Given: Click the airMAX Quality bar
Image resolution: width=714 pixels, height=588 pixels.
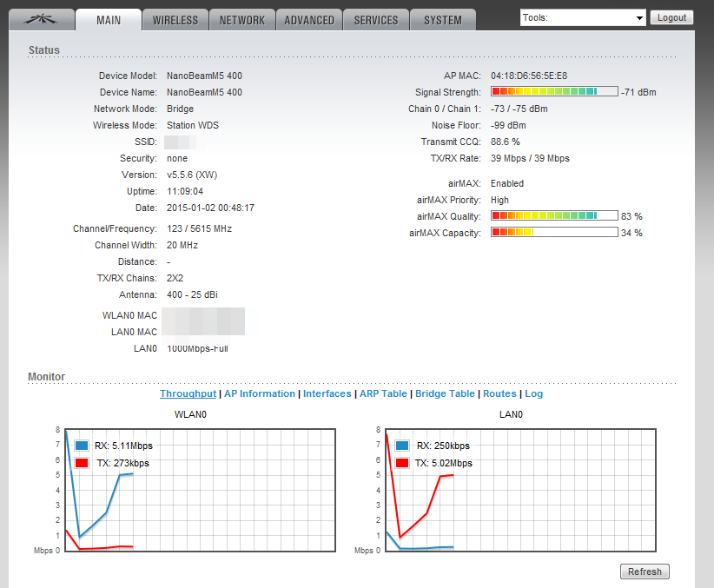Looking at the screenshot, I should coord(554,215).
